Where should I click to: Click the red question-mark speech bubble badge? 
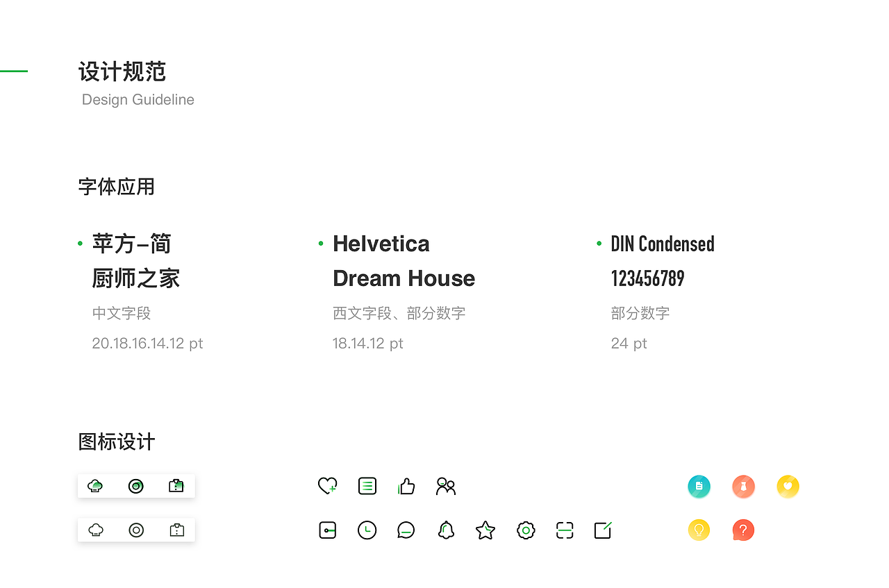[x=743, y=530]
